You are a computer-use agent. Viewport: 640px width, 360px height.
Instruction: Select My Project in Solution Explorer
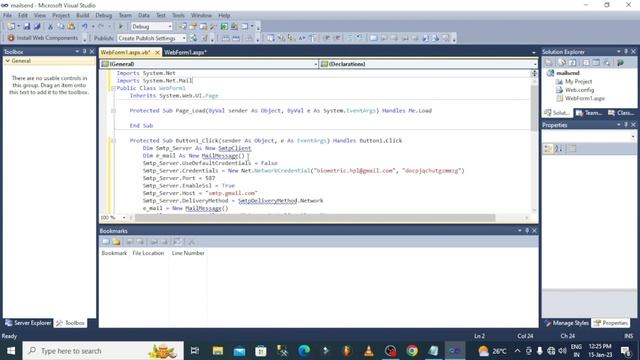coord(578,82)
